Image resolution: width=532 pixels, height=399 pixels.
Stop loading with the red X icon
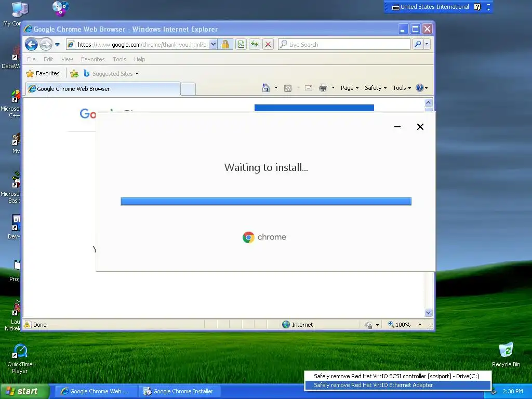268,45
